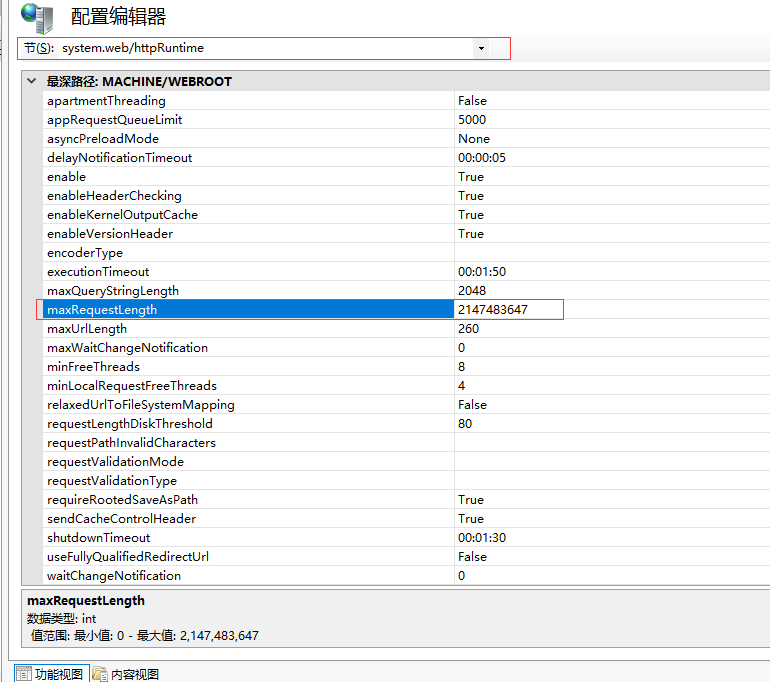Select the maxQueryStringLength property
Screen dimensions: 770x682
point(112,291)
